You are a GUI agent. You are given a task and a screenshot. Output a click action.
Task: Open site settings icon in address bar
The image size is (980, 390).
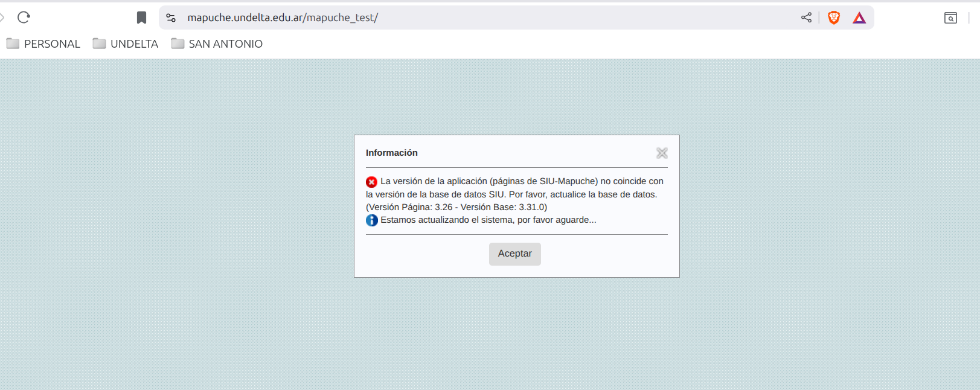(x=171, y=18)
